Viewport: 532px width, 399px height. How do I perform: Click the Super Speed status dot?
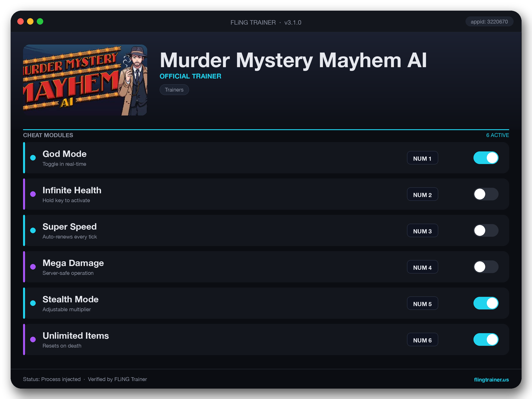33,230
